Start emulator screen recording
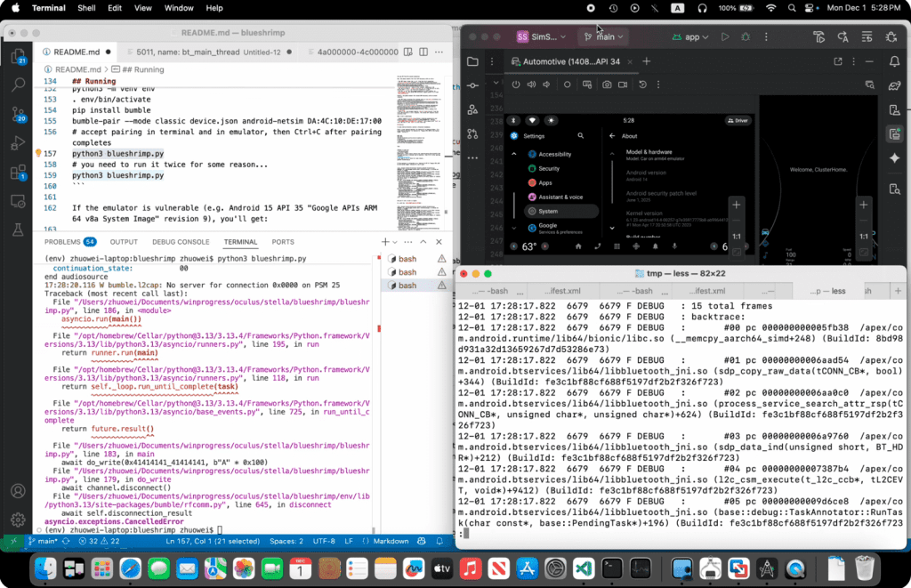The image size is (911, 588). pos(623,85)
